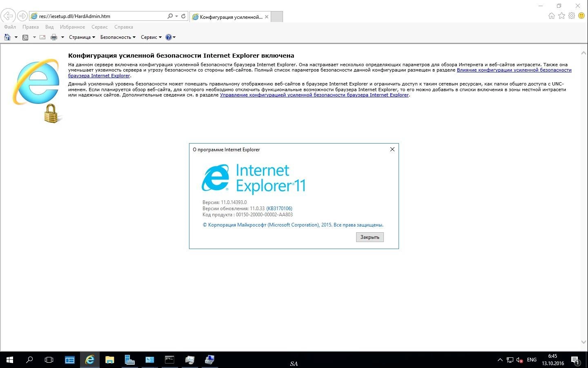
Task: Restore down the Internet Explorer window
Action: (559, 6)
